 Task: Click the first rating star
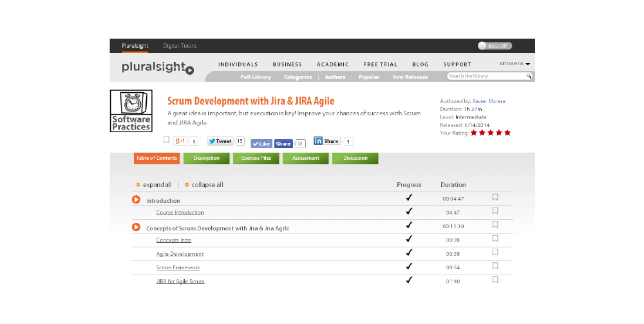click(474, 133)
